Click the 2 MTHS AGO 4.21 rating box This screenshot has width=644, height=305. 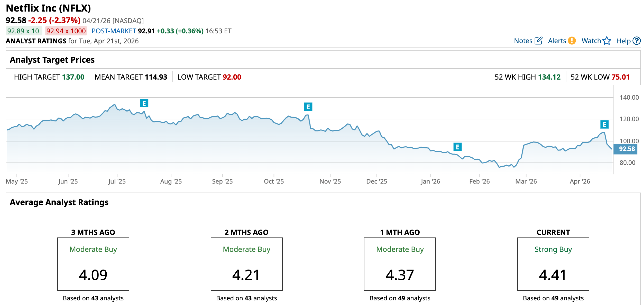246,264
